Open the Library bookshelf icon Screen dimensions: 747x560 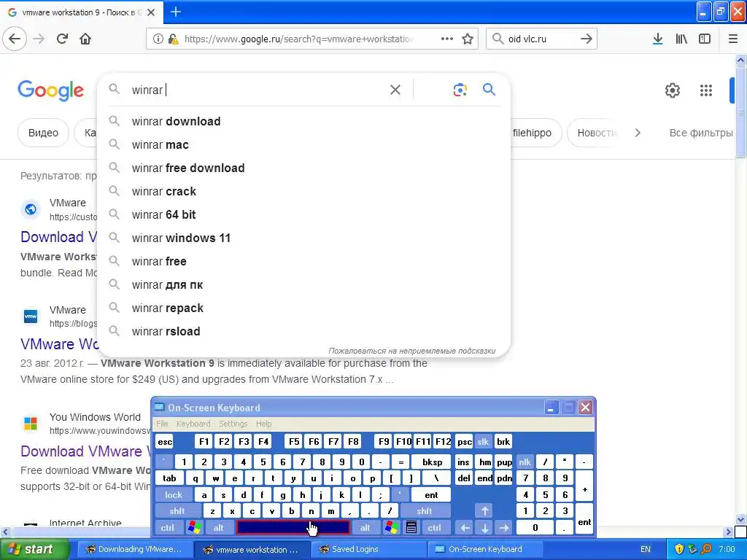(x=681, y=39)
